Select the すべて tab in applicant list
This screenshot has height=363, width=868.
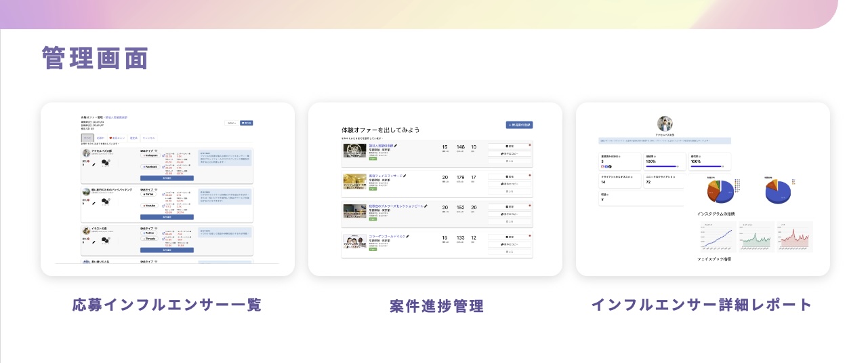coord(87,138)
